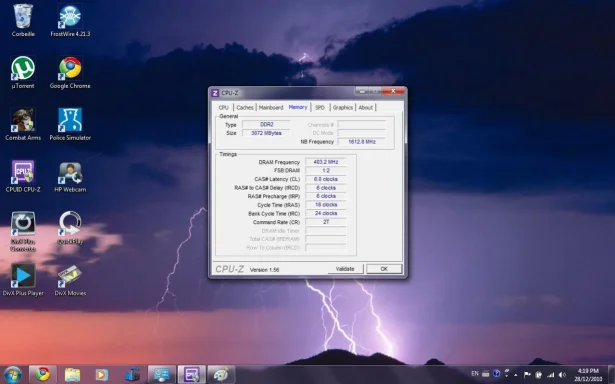Click the Command Rate 2T value
This screenshot has width=615, height=384.
pyautogui.click(x=326, y=222)
